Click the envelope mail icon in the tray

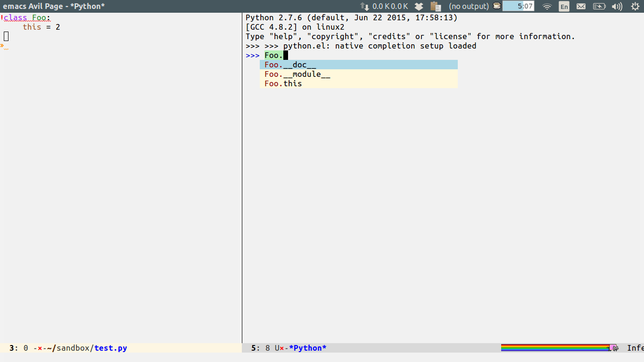click(x=581, y=6)
